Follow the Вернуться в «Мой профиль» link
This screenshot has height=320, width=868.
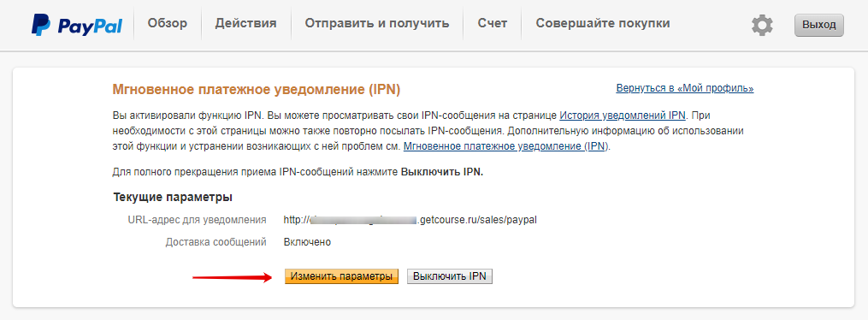click(x=685, y=88)
